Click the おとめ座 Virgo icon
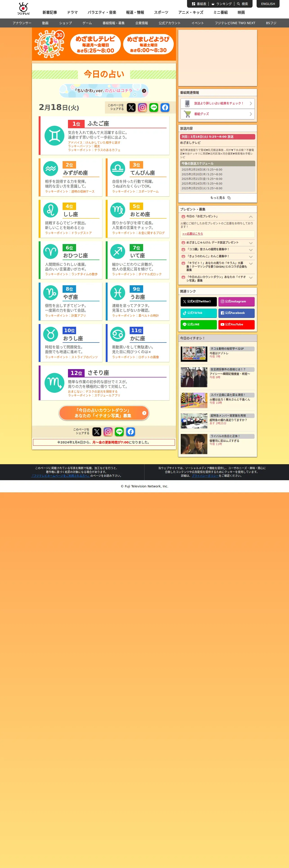Screen dimensions: 289x868 tap(118, 210)
